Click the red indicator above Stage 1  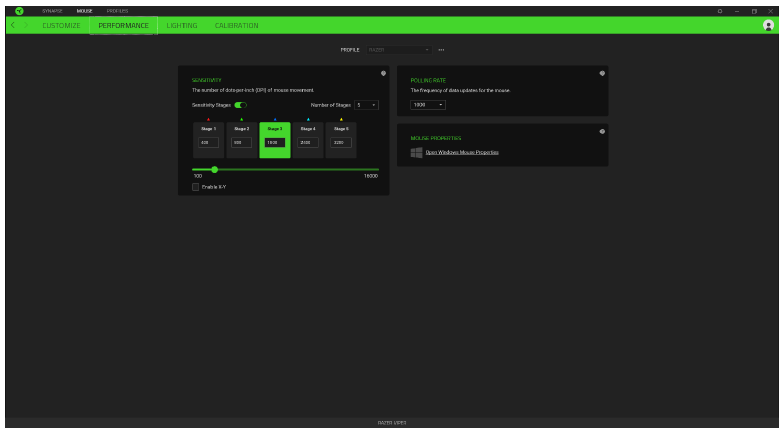pyautogui.click(x=208, y=120)
